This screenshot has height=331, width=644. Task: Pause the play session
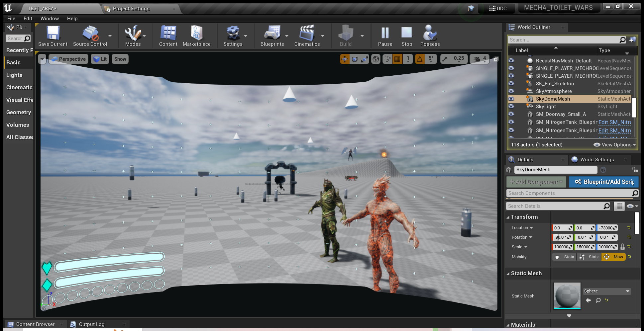pos(385,36)
